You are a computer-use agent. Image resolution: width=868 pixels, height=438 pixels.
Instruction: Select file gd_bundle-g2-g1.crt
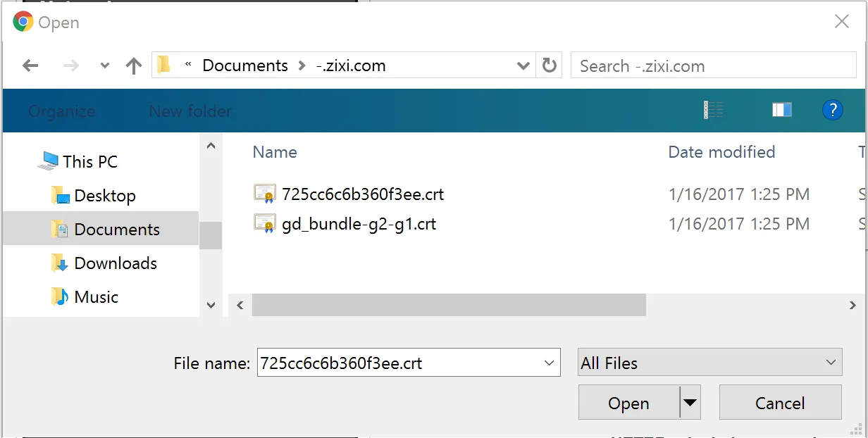[x=359, y=224]
